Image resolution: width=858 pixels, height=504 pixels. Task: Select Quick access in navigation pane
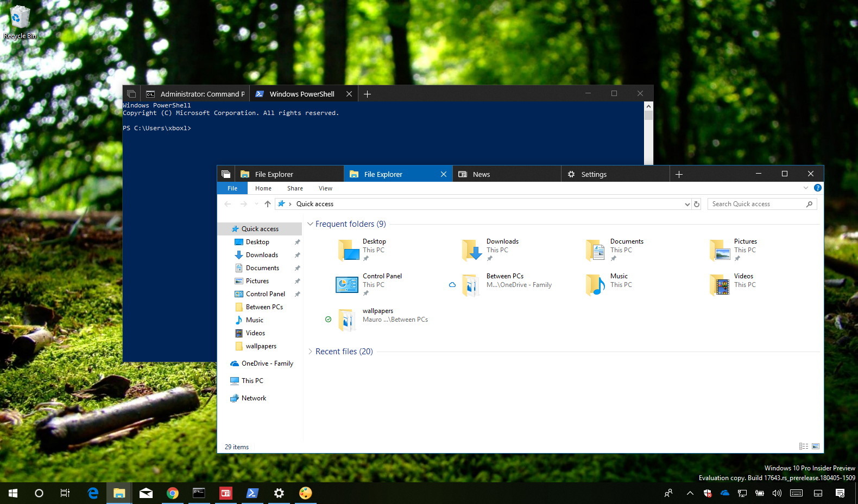coord(260,229)
